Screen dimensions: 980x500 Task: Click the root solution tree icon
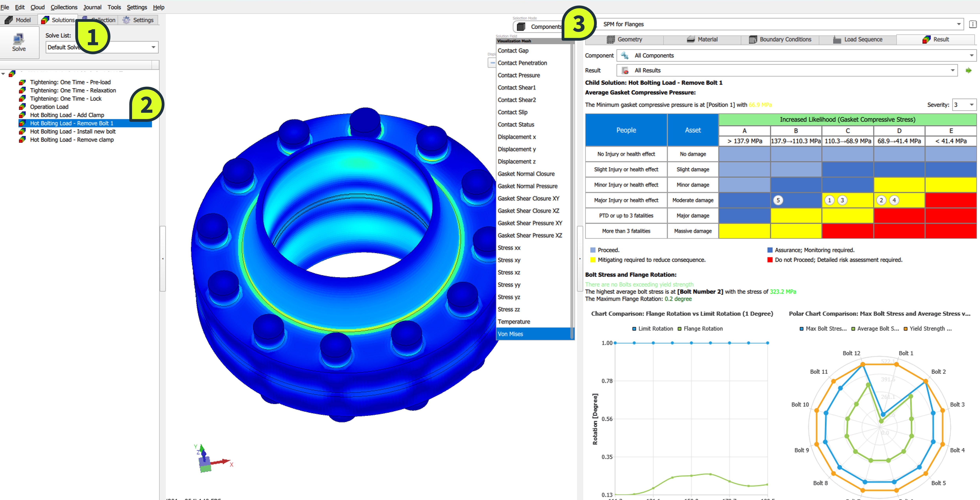click(12, 73)
